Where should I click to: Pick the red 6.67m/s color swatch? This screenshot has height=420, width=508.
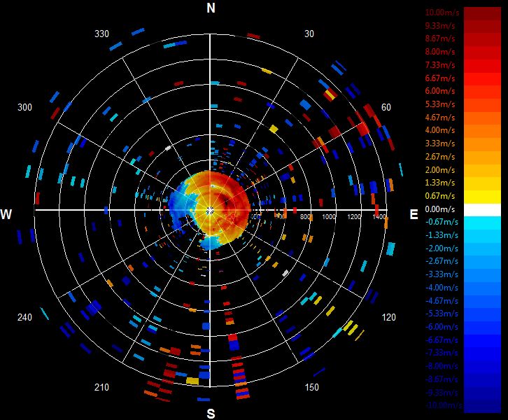(x=482, y=78)
